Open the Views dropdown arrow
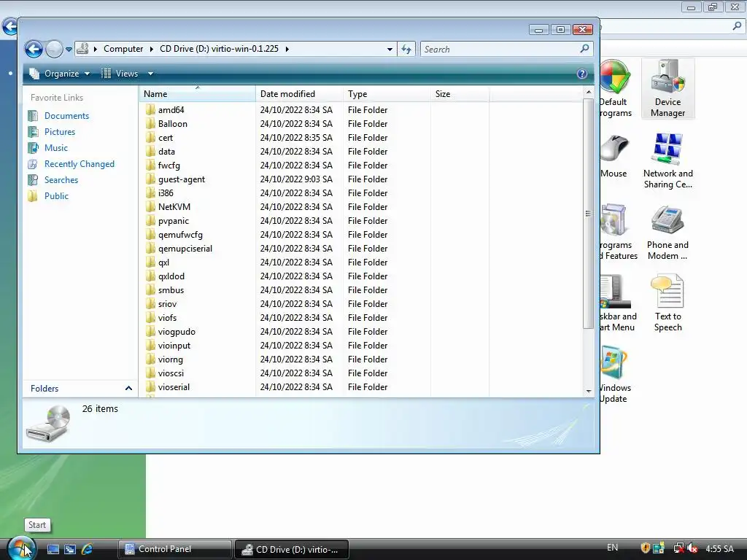This screenshot has width=747, height=560. pyautogui.click(x=150, y=74)
